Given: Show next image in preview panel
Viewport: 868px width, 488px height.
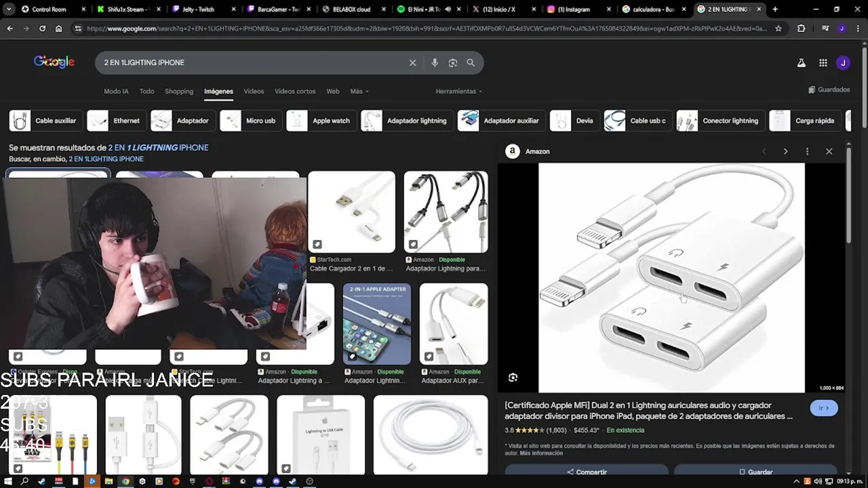Looking at the screenshot, I should click(785, 151).
